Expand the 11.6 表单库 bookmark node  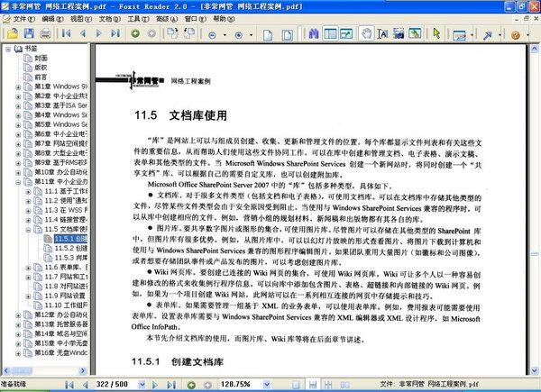(x=28, y=268)
